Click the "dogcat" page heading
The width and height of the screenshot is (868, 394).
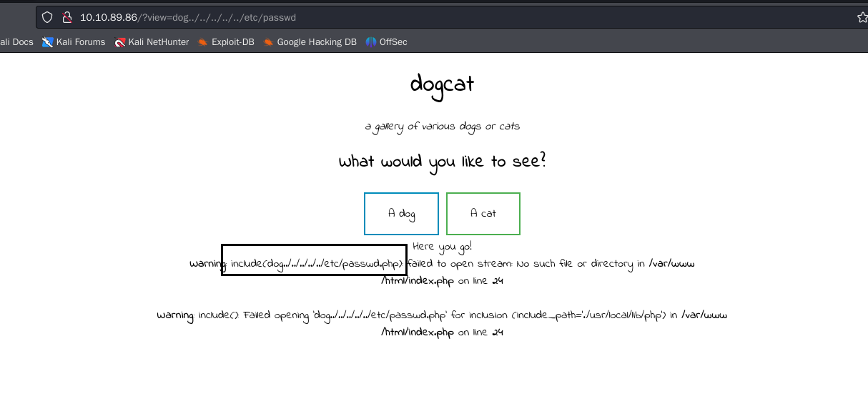442,84
